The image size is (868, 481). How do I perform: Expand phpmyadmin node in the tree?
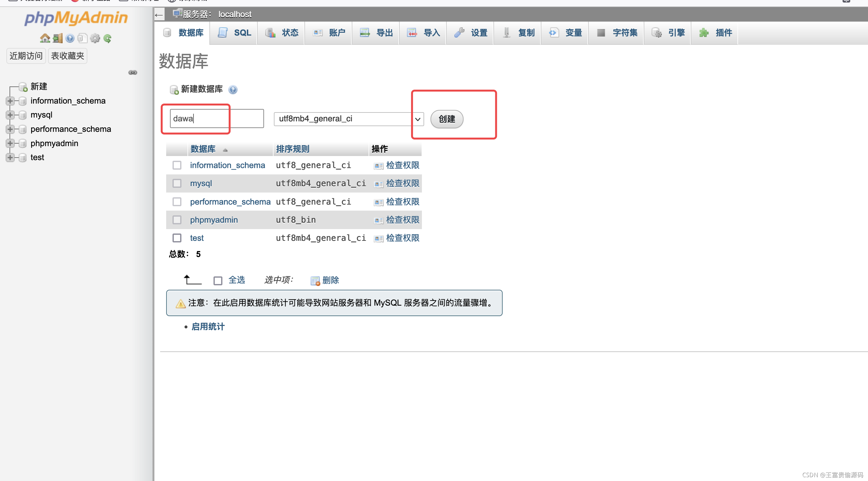[10, 144]
